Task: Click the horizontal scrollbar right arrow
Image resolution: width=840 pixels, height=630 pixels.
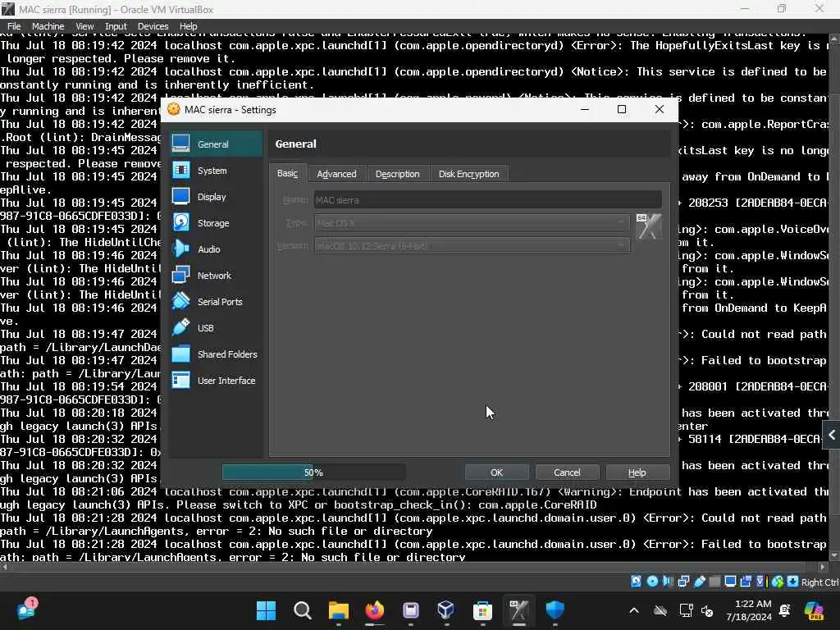Action: (x=824, y=567)
